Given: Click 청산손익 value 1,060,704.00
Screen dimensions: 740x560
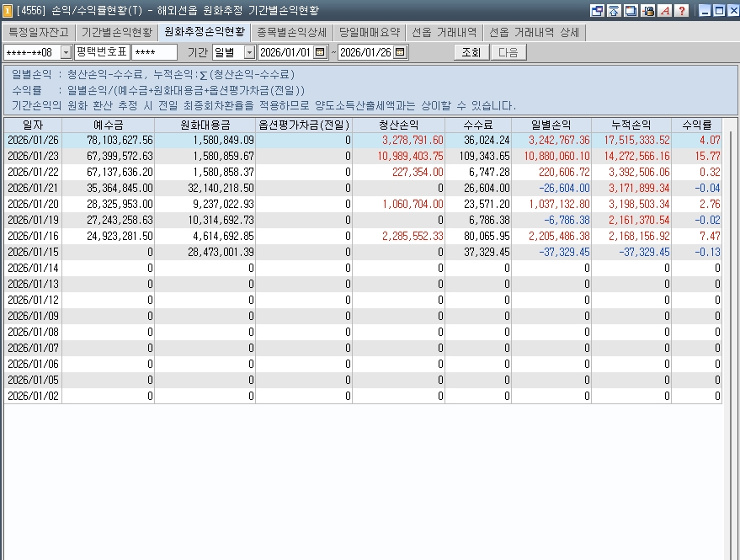Looking at the screenshot, I should tap(413, 205).
